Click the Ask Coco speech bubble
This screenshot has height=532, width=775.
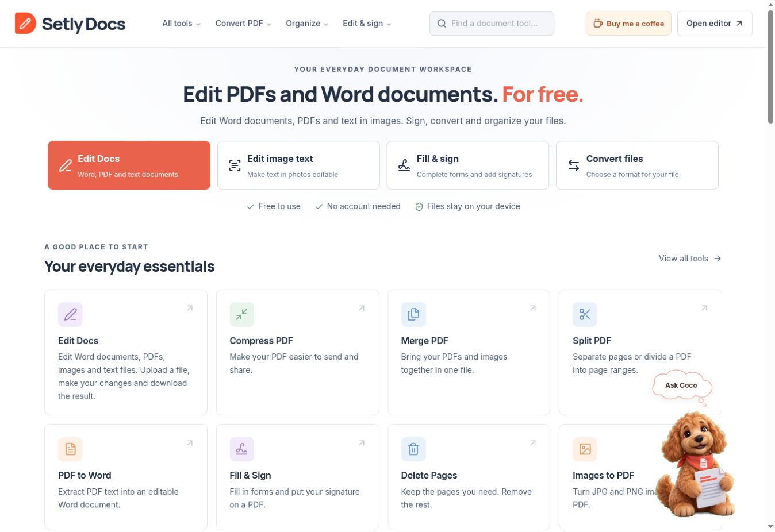[682, 385]
